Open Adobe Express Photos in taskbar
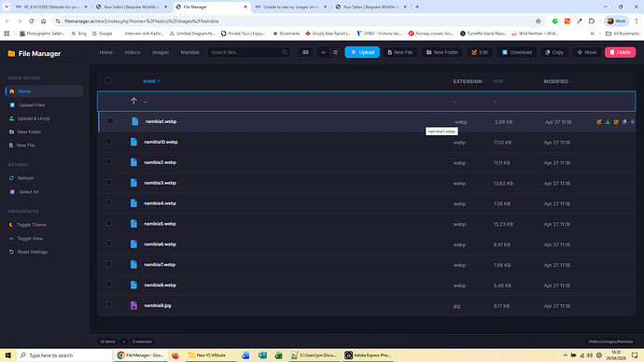The image size is (644, 362). click(x=368, y=355)
